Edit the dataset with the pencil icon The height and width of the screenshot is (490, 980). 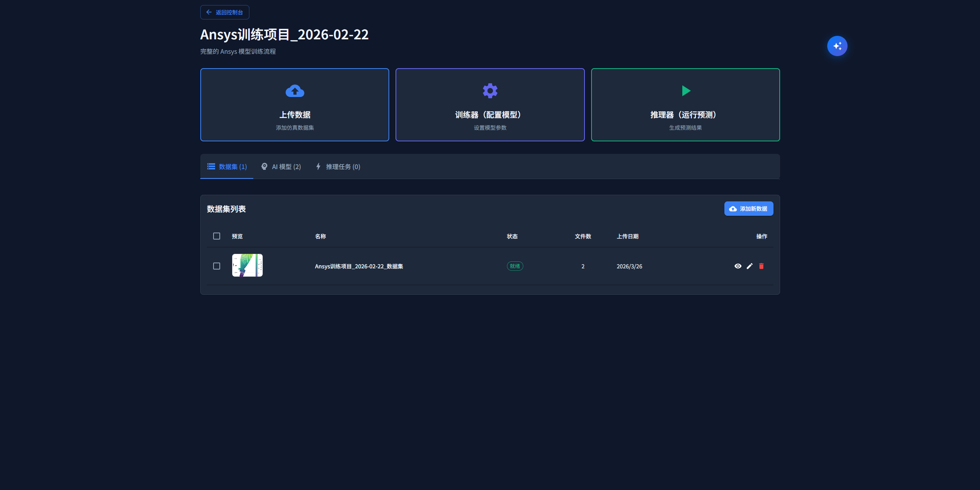(x=749, y=266)
